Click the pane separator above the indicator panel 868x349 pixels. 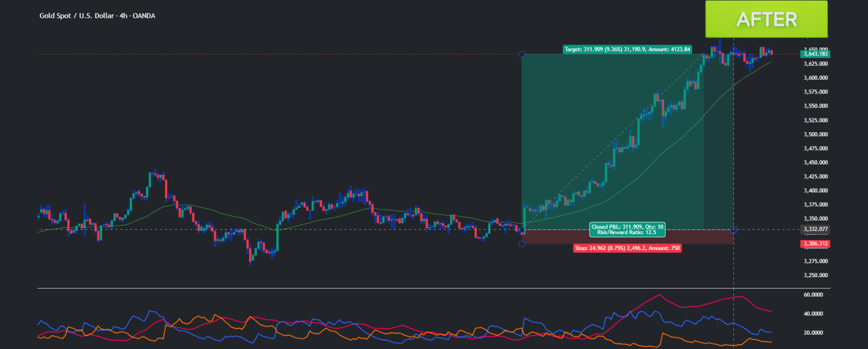coord(434,288)
